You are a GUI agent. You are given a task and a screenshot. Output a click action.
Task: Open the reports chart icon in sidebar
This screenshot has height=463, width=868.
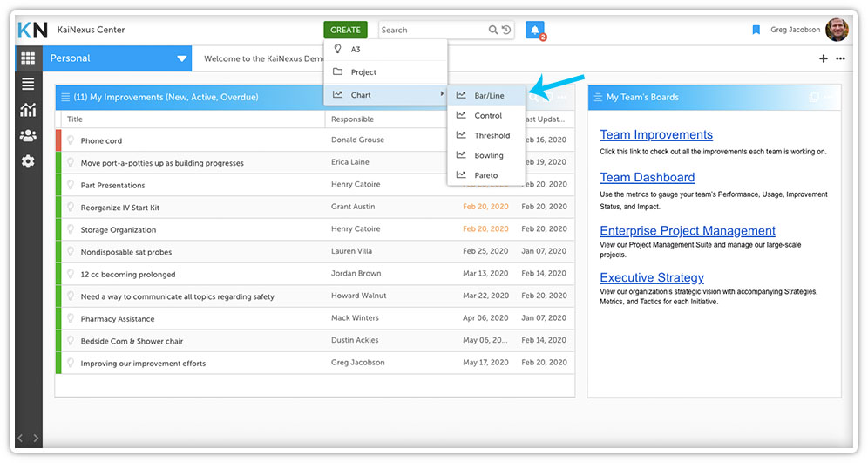click(28, 110)
